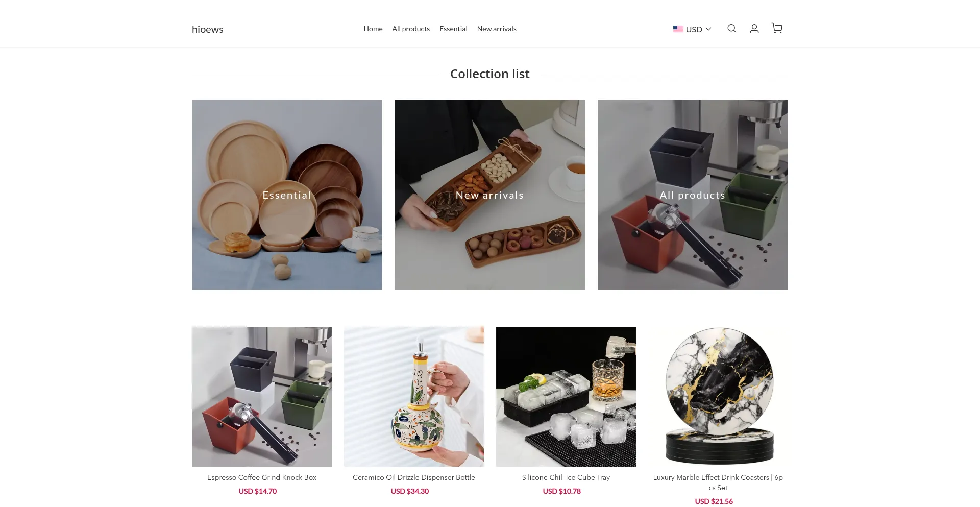Expand the USD currency dropdown
Screen dimensions: 980x507
[x=692, y=29]
